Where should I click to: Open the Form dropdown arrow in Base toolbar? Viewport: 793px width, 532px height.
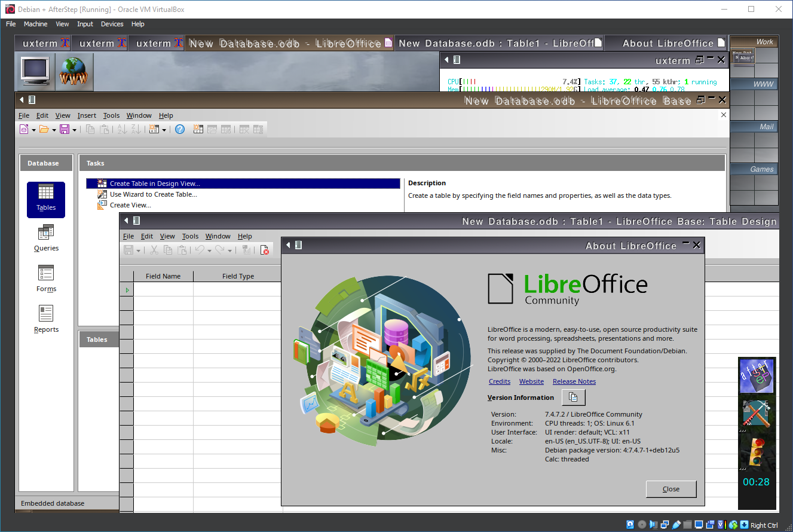click(164, 130)
